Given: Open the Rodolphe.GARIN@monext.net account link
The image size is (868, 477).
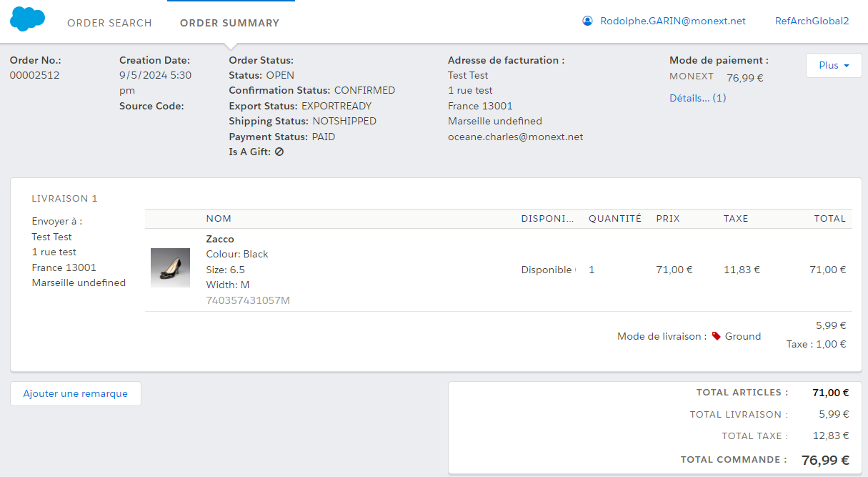Looking at the screenshot, I should point(672,21).
